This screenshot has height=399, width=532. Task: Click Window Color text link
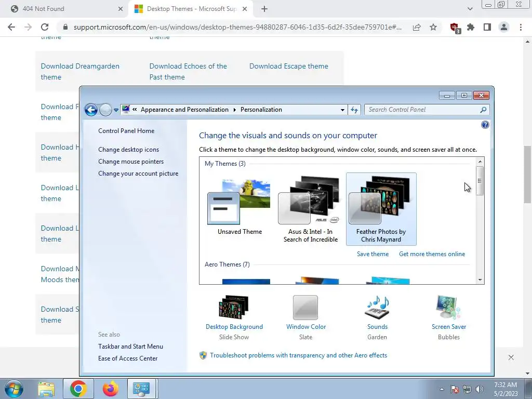305,326
